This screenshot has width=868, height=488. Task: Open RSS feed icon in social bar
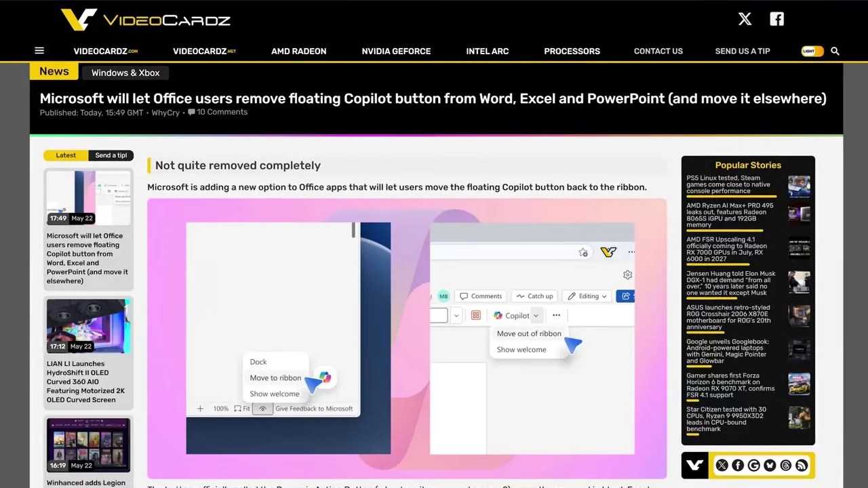802,465
